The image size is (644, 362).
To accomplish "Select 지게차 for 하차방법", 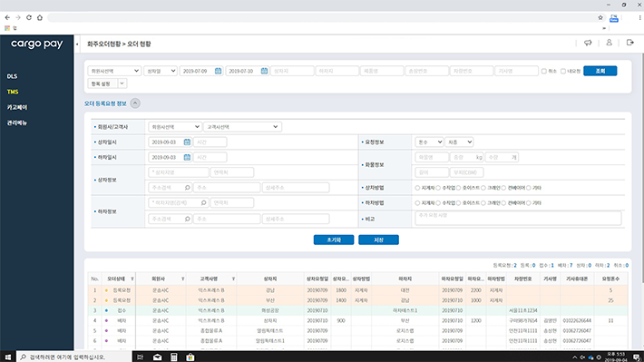I will pos(417,203).
